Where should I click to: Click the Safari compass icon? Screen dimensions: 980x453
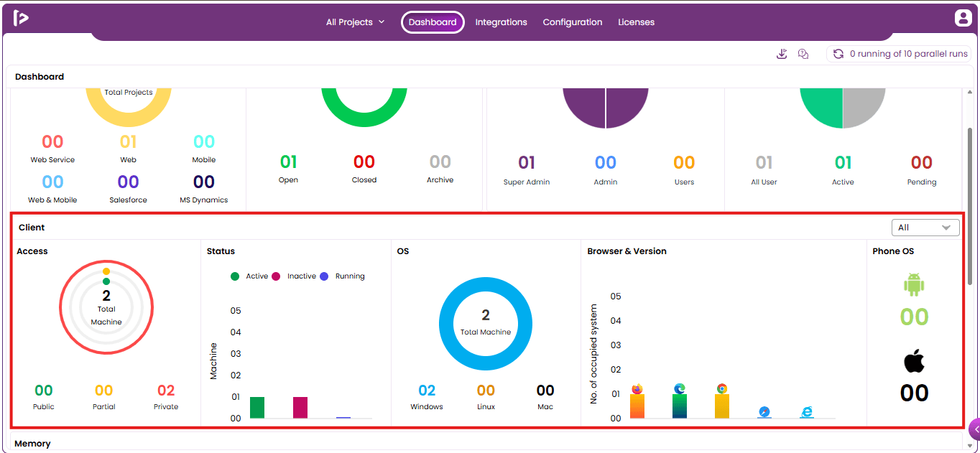click(x=764, y=412)
